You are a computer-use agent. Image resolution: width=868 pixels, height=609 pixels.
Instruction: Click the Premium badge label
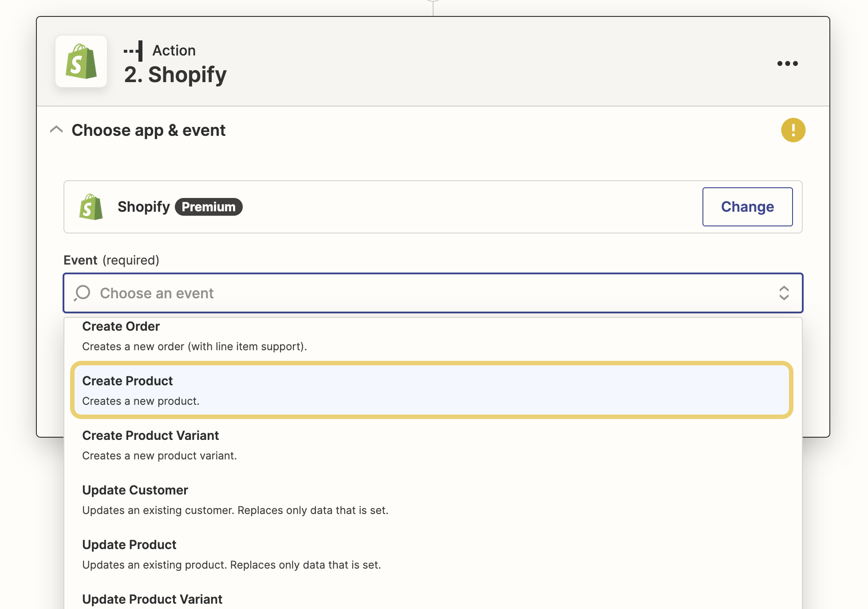coord(209,207)
